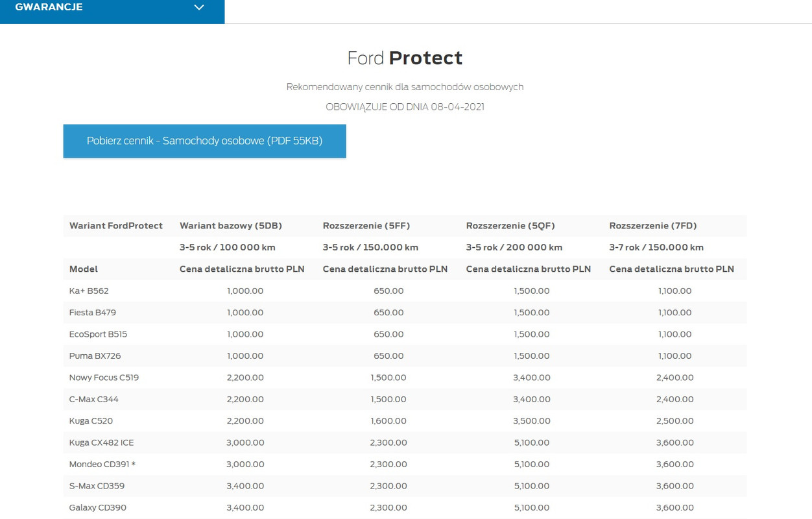Select the 5FF price 1,600.00 for Kuga C520
Image resolution: width=812 pixels, height=519 pixels.
[x=388, y=421]
